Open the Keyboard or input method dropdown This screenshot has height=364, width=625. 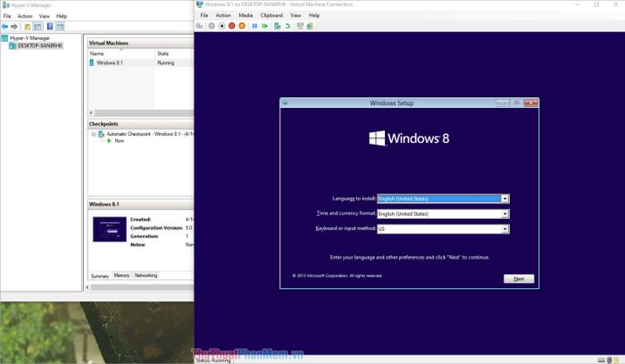point(504,229)
